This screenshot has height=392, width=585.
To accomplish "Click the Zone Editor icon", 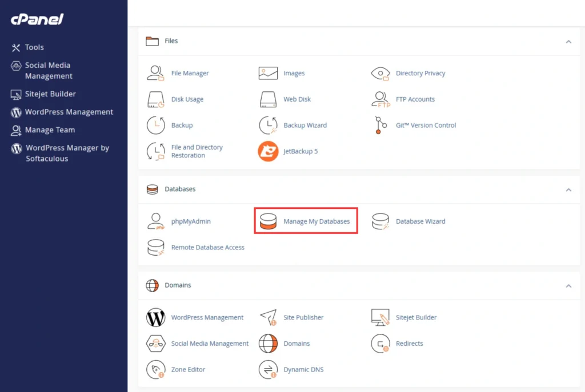I will pos(155,370).
